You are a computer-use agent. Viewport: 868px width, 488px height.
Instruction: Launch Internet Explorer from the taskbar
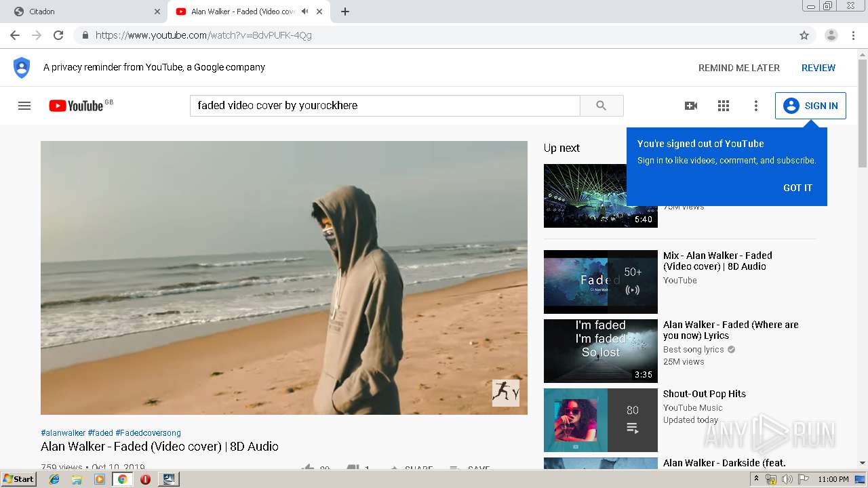[54, 479]
